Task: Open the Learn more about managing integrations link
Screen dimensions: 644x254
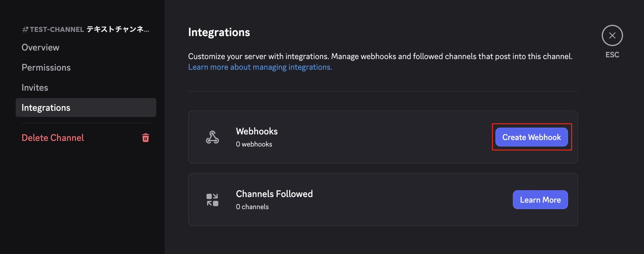Action: 260,67
